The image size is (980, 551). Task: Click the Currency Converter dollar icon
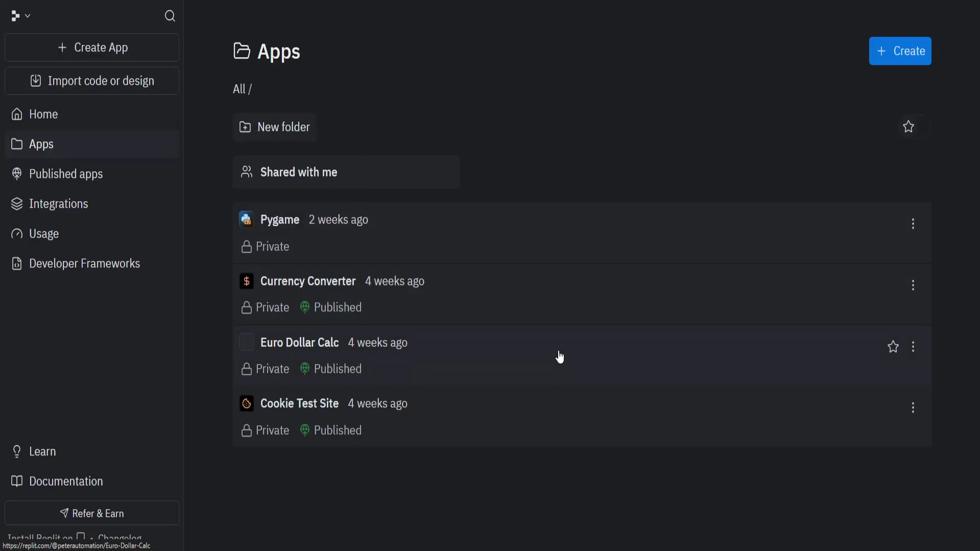(x=247, y=281)
